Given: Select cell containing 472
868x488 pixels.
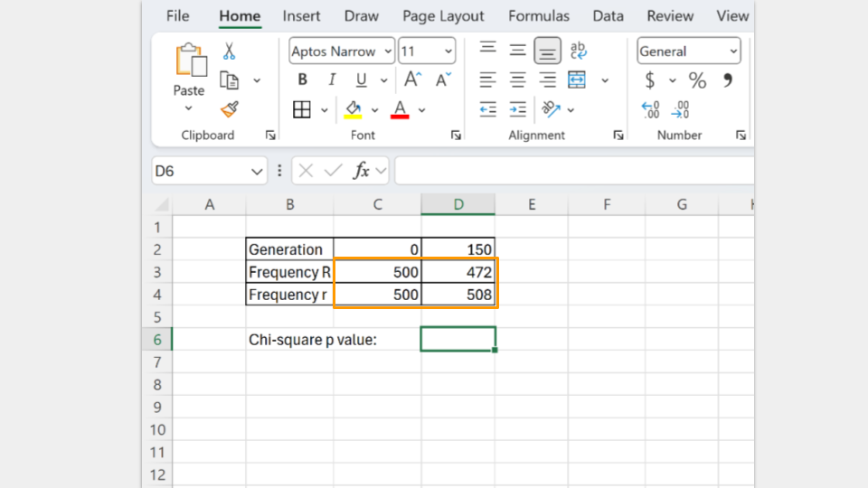Looking at the screenshot, I should coord(458,272).
